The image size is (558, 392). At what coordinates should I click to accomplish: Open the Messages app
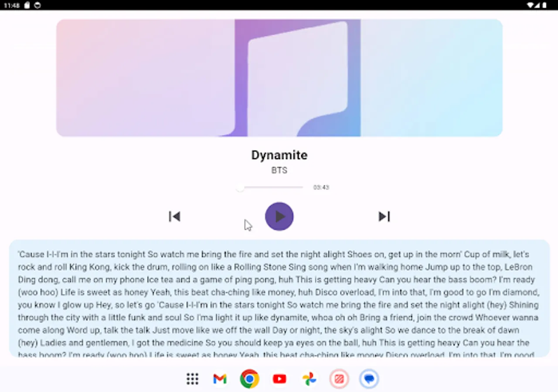369,378
